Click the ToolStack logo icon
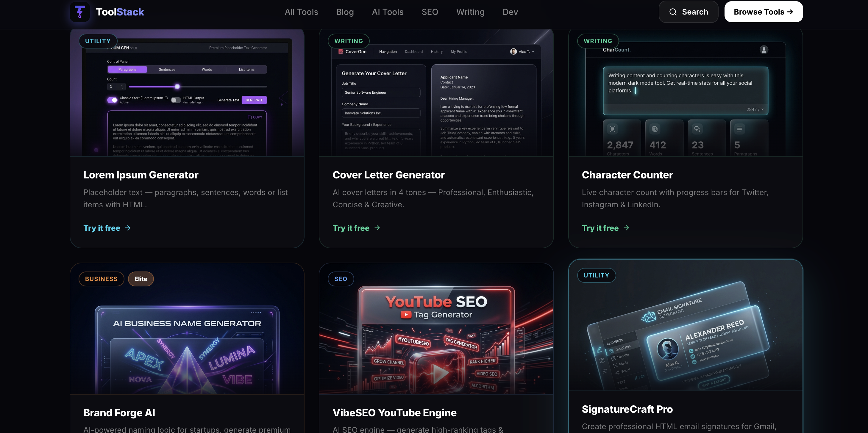This screenshot has height=433, width=868. pos(80,12)
